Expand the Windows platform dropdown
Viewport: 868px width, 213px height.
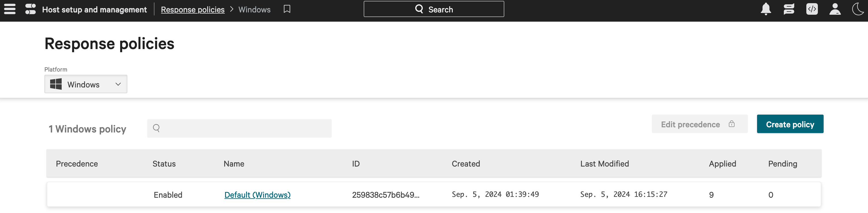coord(86,84)
